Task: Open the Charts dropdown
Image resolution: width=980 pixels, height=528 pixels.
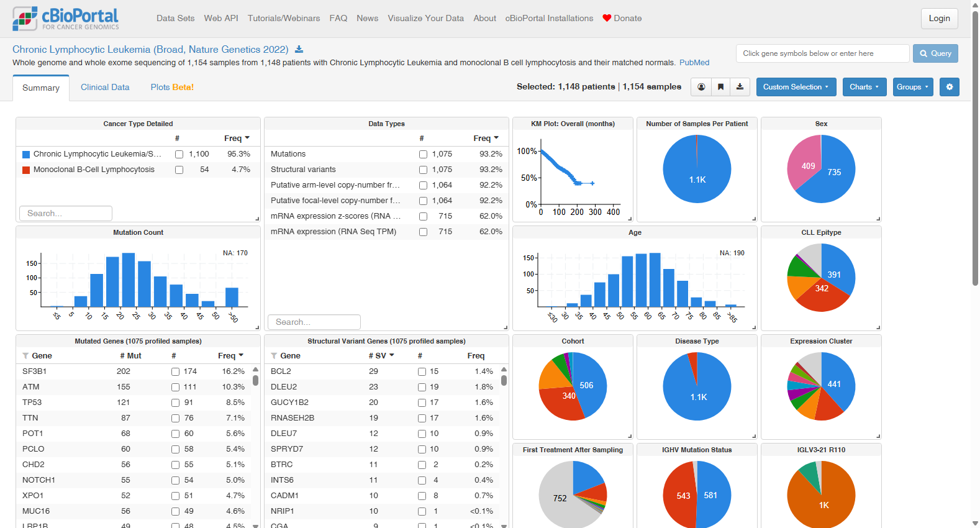Action: 864,87
